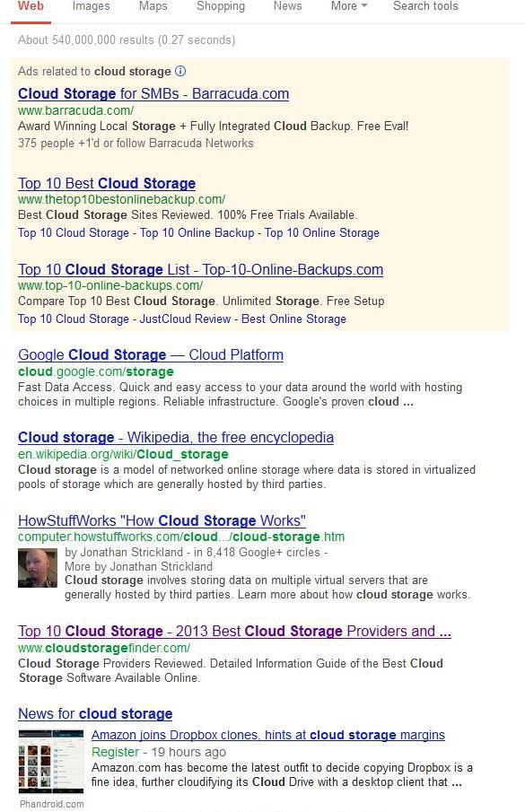Open the Wikipedia Cloud storage article
The width and height of the screenshot is (525, 812).
tap(176, 438)
